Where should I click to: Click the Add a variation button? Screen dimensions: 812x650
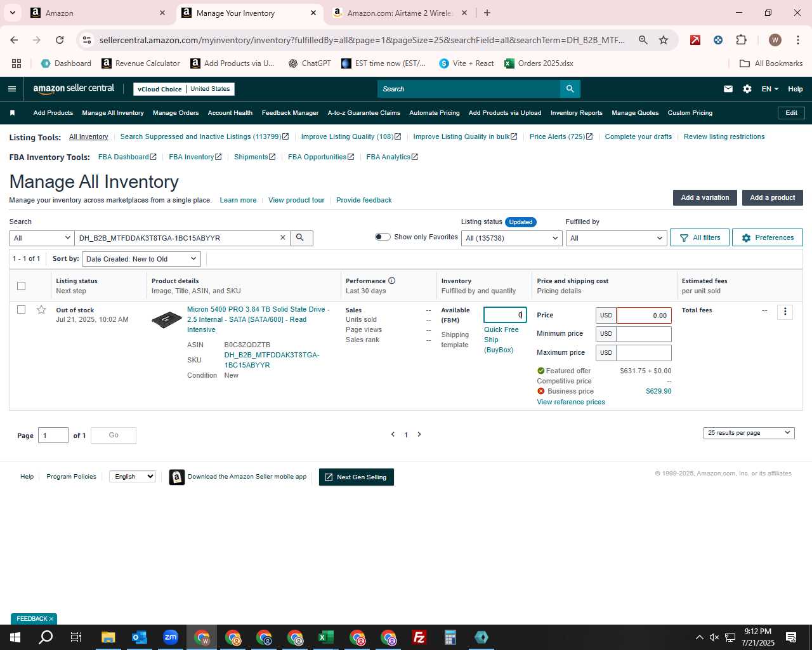coord(705,197)
